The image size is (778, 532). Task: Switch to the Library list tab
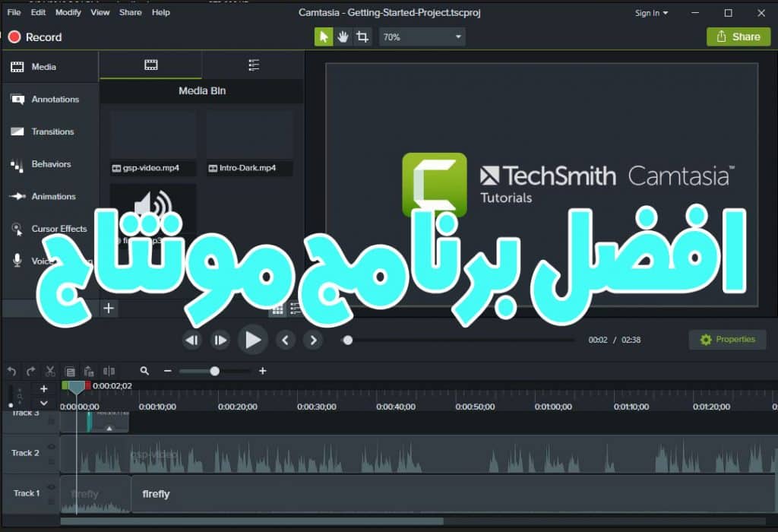[x=254, y=65]
